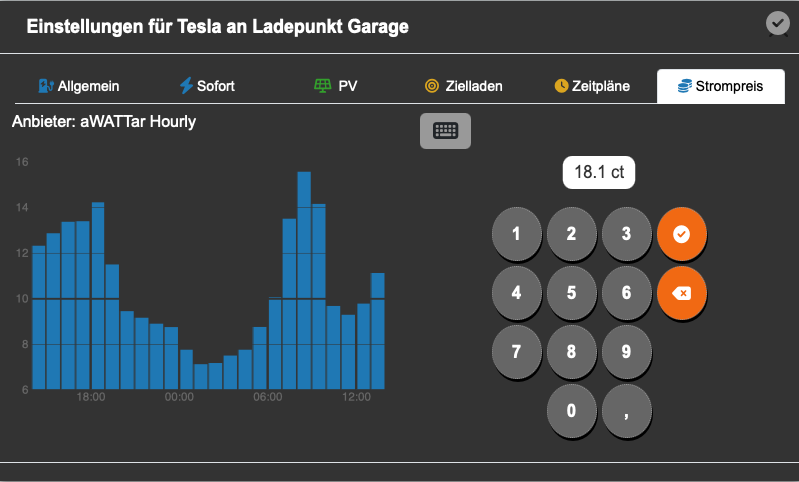799x482 pixels.
Task: Tap keypad digit 8
Action: (x=571, y=352)
